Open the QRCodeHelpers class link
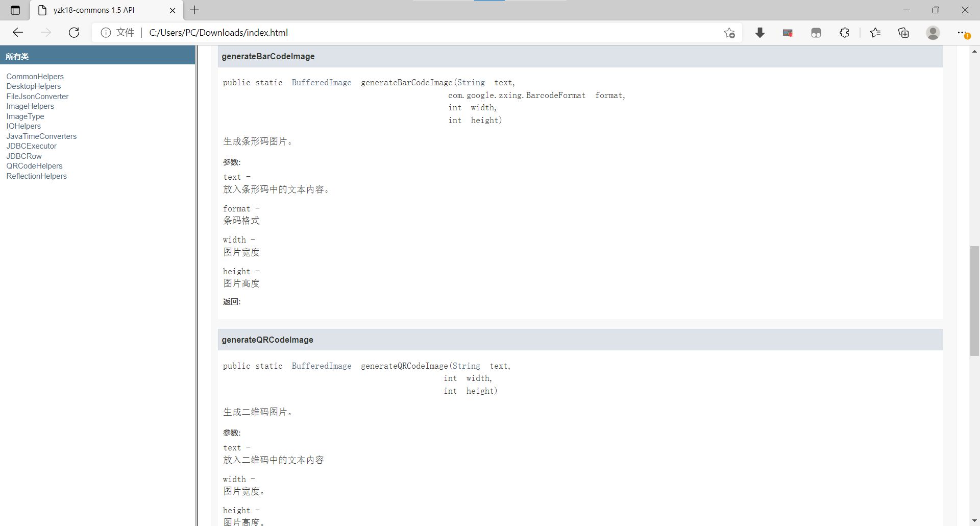The image size is (980, 526). 34,166
